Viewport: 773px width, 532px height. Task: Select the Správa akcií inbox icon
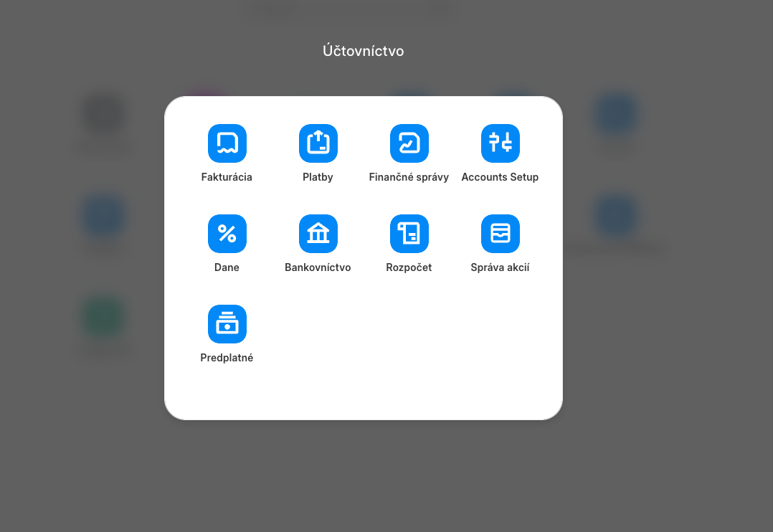pyautogui.click(x=500, y=234)
